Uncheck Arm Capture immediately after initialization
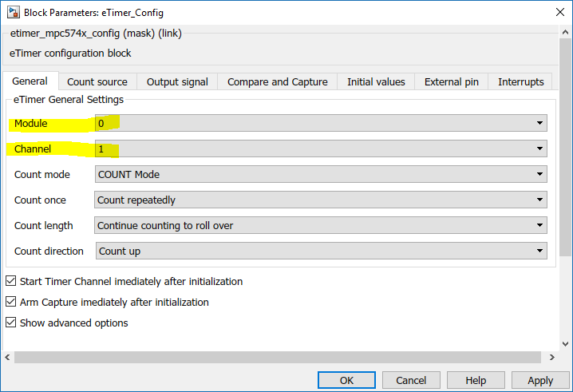Image resolution: width=573 pixels, height=392 pixels. [10, 303]
